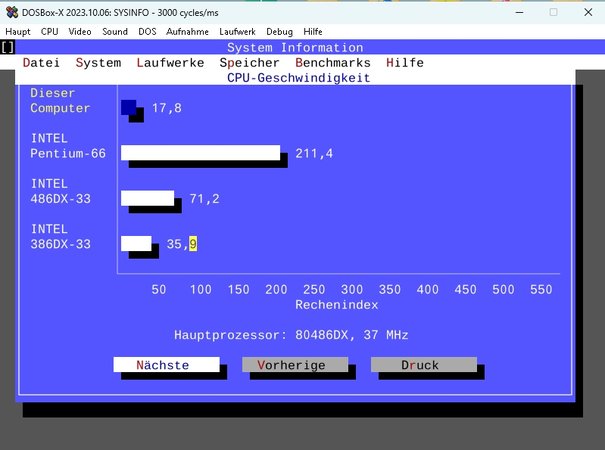605x450 pixels.
Task: Open the Laufwerke menu in SYSINFO
Action: [x=170, y=63]
